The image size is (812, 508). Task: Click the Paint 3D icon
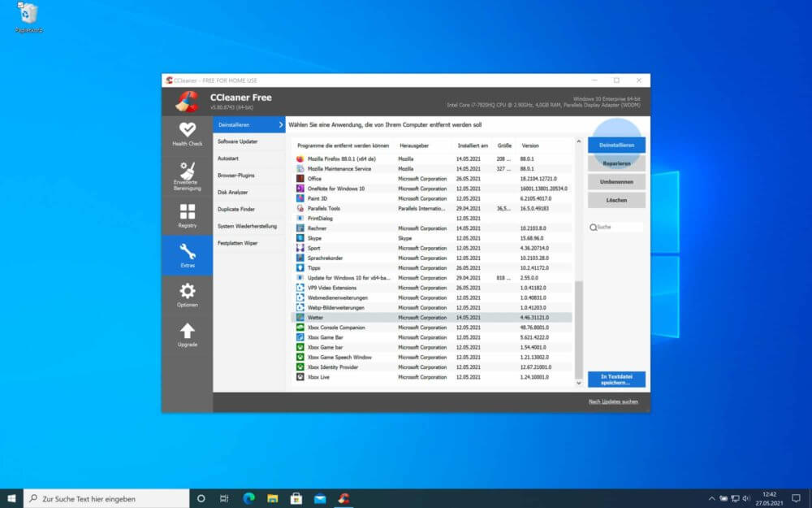300,198
